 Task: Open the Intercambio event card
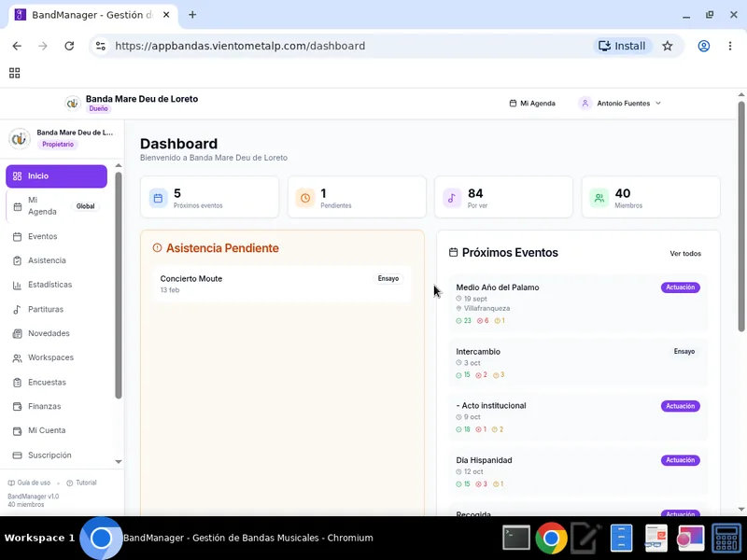[x=578, y=362]
